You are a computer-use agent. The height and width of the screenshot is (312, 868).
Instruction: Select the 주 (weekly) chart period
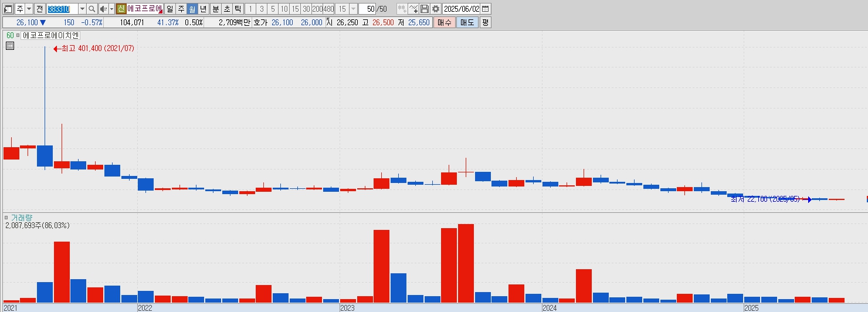click(181, 9)
